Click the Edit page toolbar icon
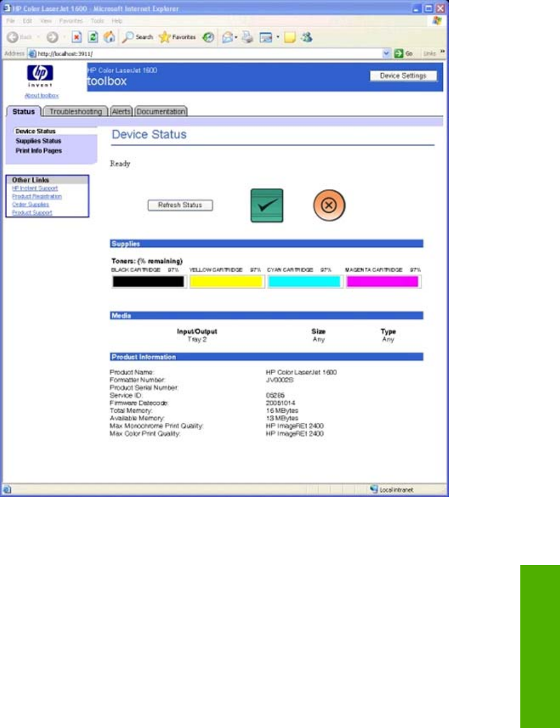 (266, 37)
